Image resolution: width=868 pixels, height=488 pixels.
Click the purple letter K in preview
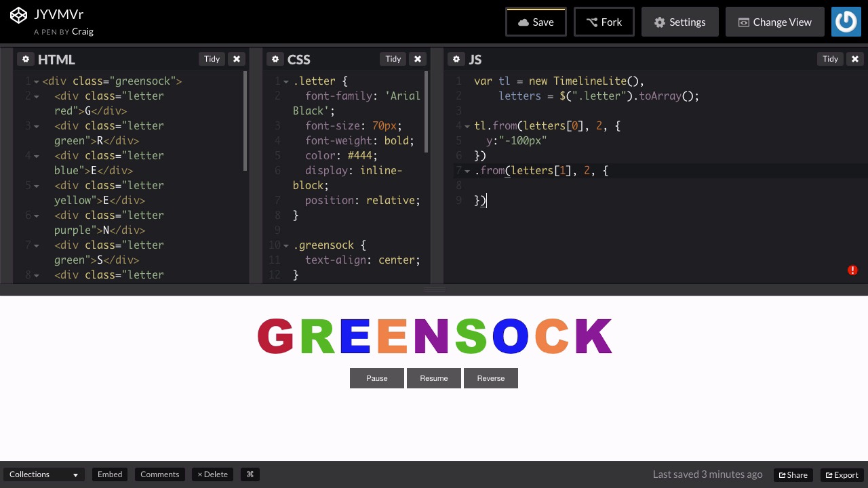point(593,336)
